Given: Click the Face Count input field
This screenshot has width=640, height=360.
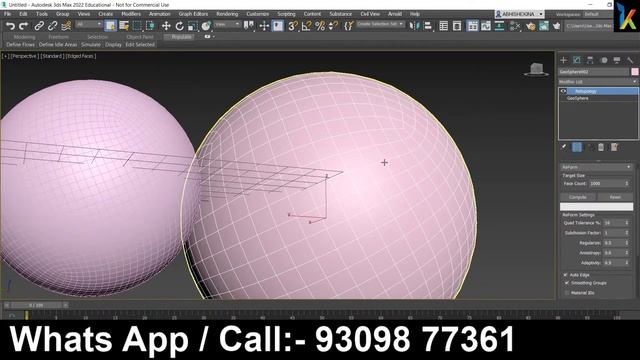Looking at the screenshot, I should [x=607, y=184].
